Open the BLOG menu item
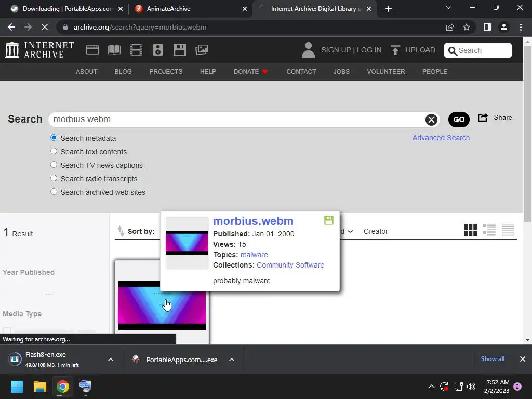The width and height of the screenshot is (532, 399). 123,72
